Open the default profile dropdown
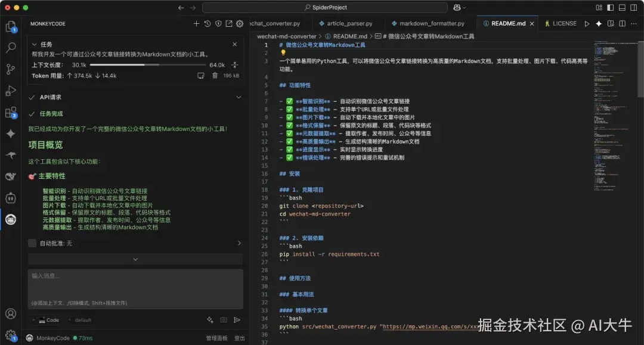Screen dimensions: 644x345 tap(80, 320)
